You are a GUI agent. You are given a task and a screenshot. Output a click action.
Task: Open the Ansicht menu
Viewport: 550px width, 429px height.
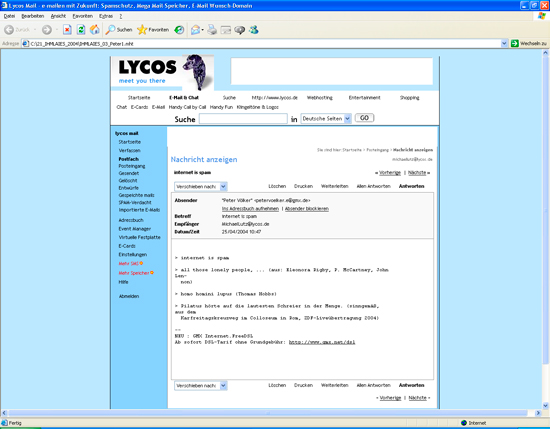point(58,16)
